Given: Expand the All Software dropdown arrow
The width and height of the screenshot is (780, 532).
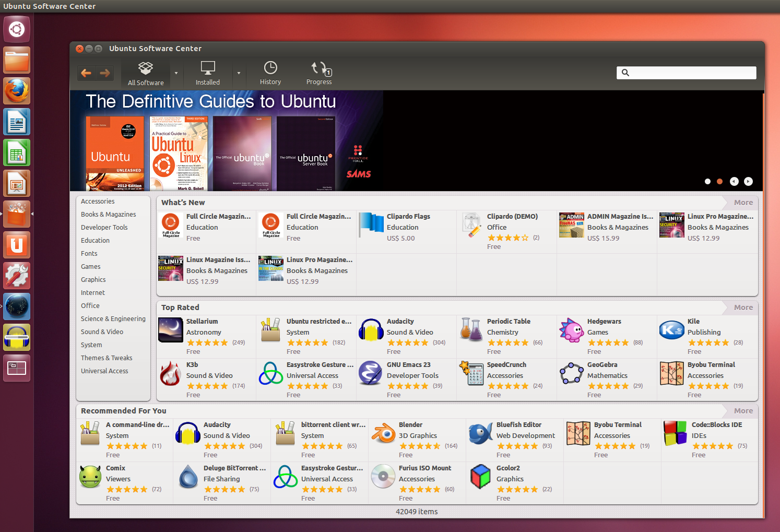Looking at the screenshot, I should pos(176,73).
